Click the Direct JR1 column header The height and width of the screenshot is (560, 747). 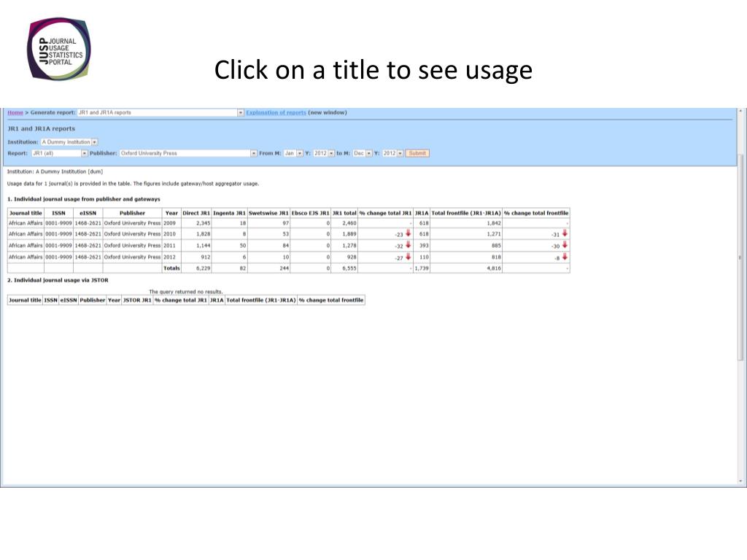coord(196,213)
